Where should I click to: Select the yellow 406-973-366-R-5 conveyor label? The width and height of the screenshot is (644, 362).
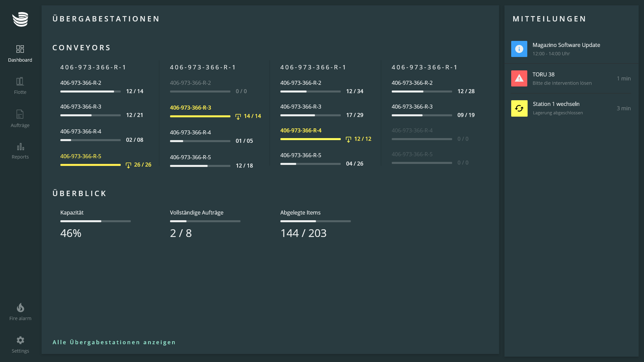(81, 156)
